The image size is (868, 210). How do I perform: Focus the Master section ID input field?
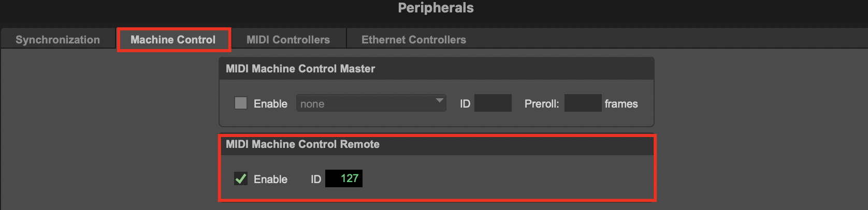pos(493,103)
